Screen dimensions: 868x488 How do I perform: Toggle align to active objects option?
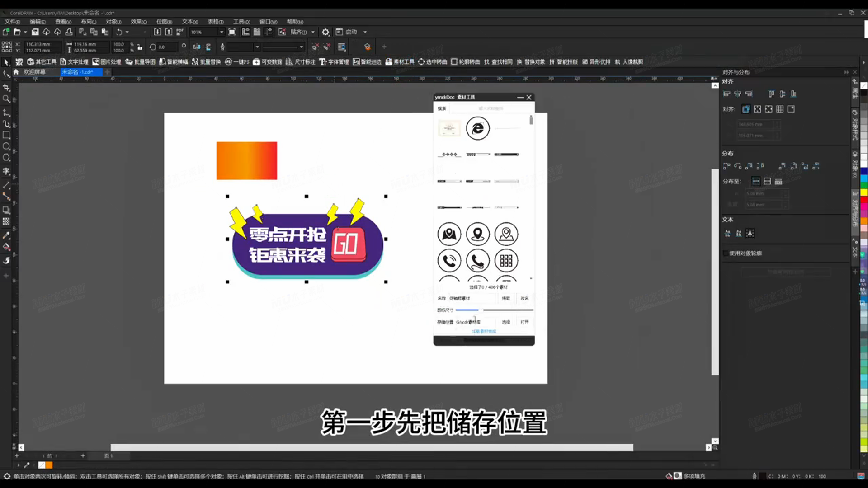pyautogui.click(x=746, y=109)
